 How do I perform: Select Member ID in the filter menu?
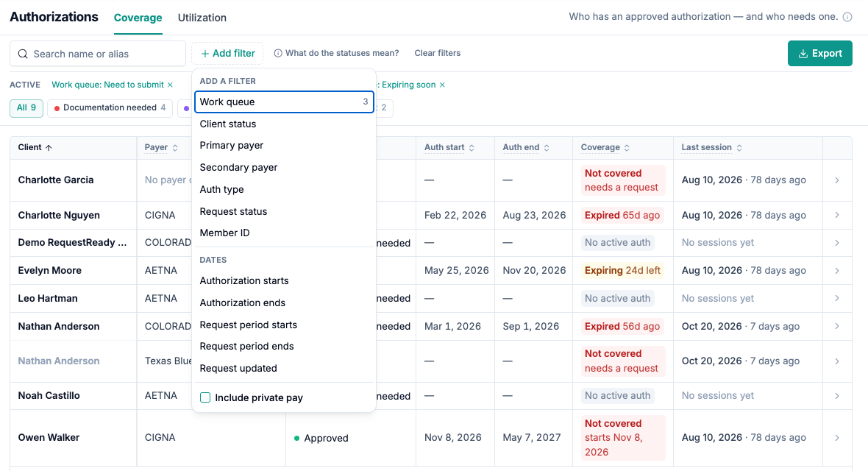pyautogui.click(x=284, y=233)
